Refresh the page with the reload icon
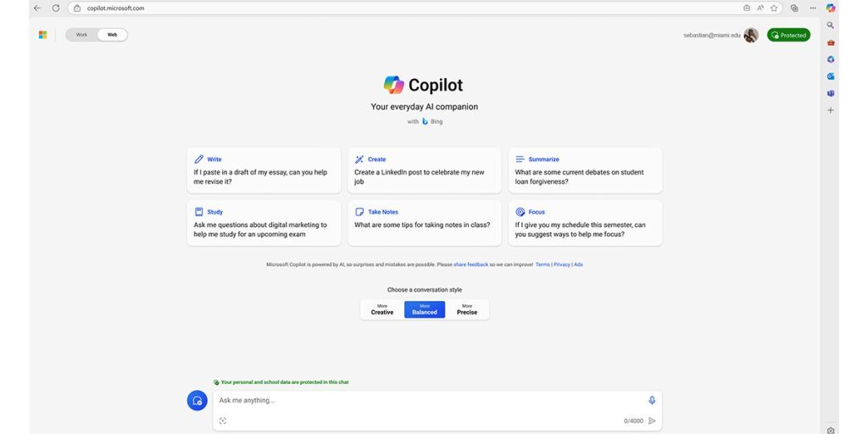 coord(56,8)
